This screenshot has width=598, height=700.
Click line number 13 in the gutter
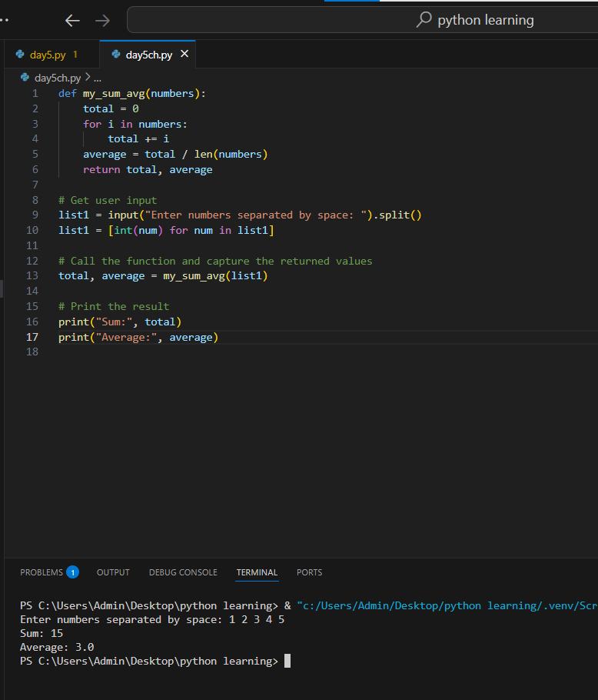(32, 276)
